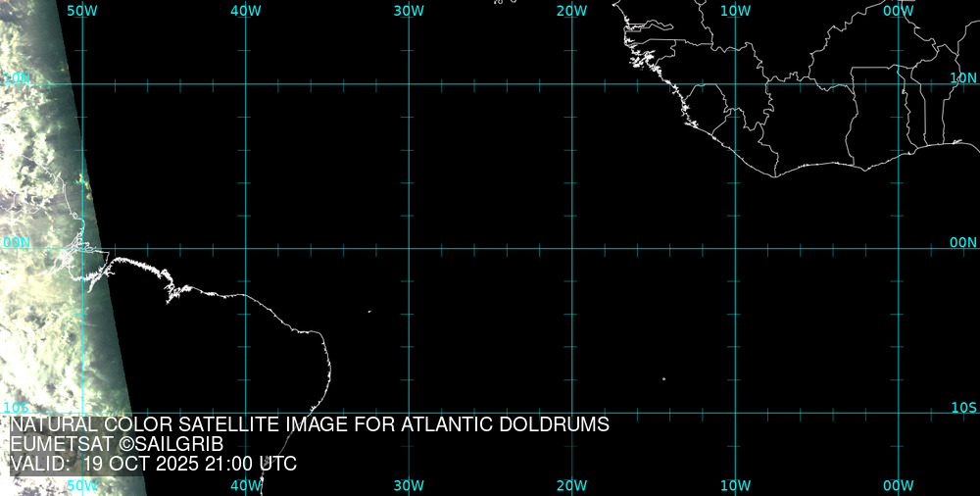
Task: Click the top 20W longitude label
Action: click(571, 10)
